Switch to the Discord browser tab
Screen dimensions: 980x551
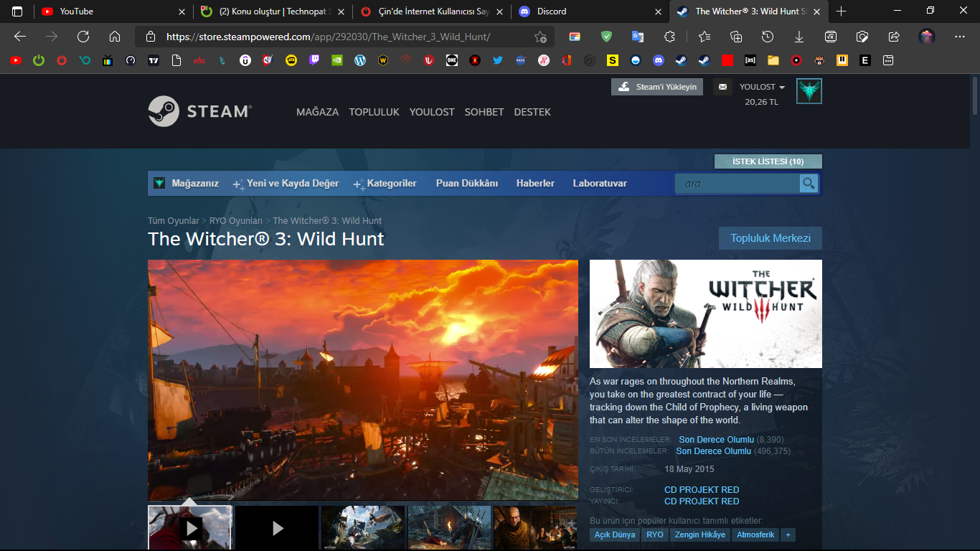[x=590, y=11]
